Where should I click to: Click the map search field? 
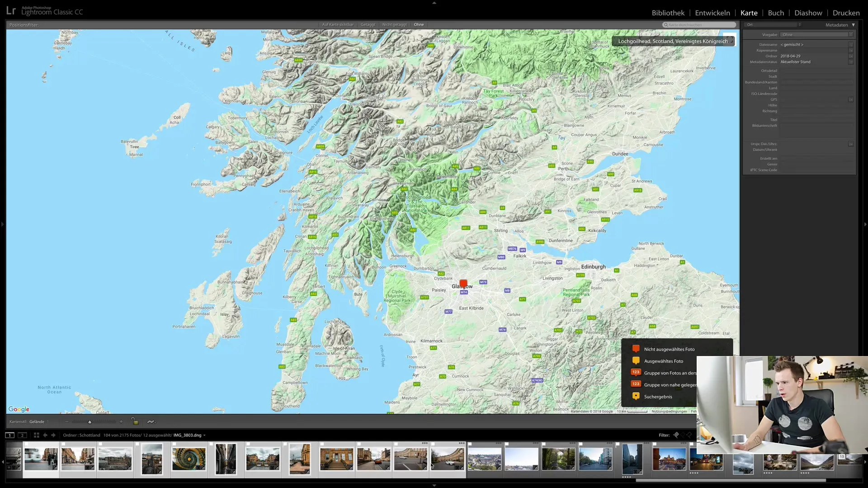(x=699, y=25)
